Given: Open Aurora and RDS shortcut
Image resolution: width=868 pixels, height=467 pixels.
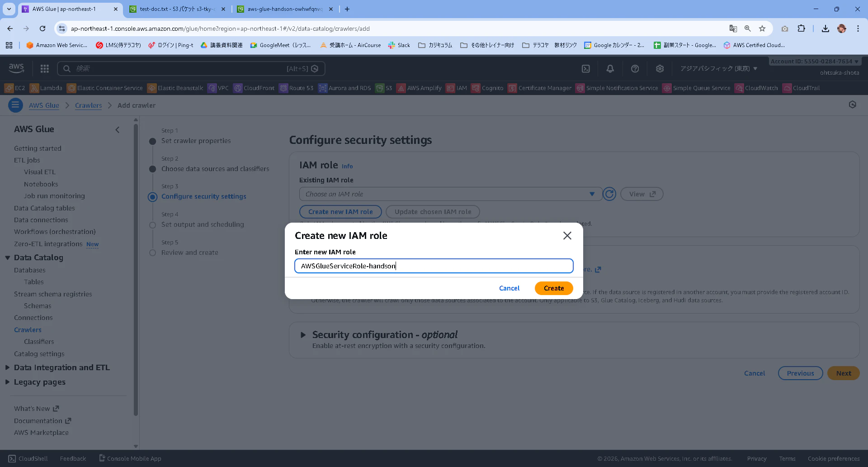Looking at the screenshot, I should pos(345,88).
